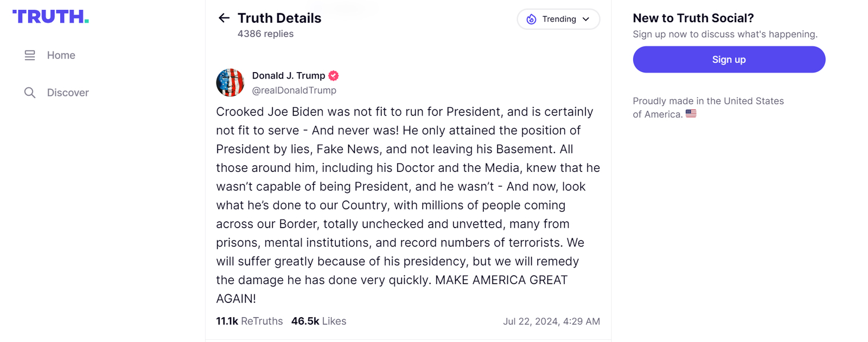Click the Truth Details heading
The image size is (868, 342).
tap(279, 18)
